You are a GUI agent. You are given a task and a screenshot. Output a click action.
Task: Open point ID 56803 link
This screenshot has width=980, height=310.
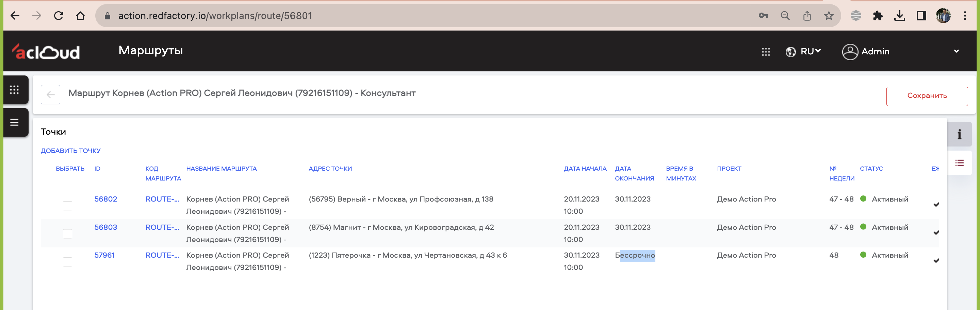pyautogui.click(x=105, y=227)
